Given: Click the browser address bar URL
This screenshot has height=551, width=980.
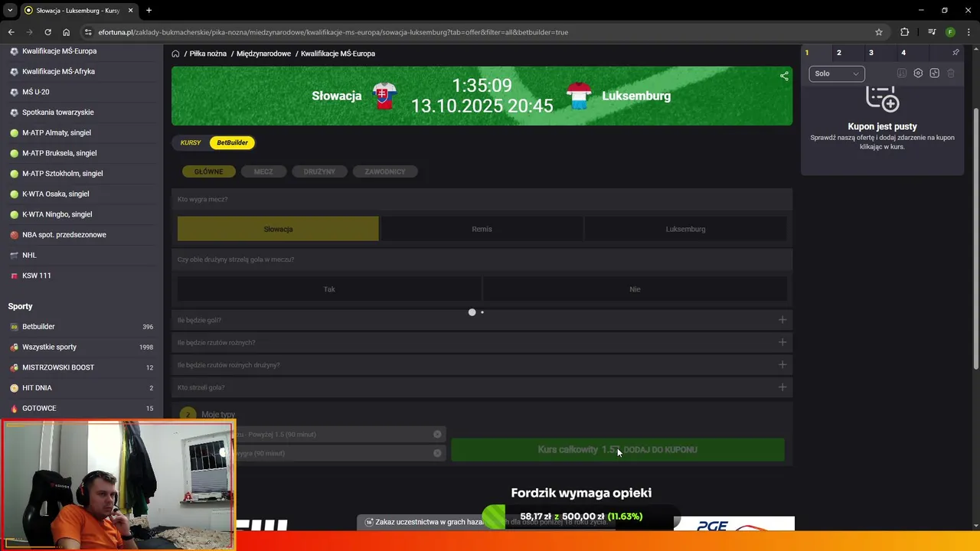Looking at the screenshot, I should (x=333, y=32).
